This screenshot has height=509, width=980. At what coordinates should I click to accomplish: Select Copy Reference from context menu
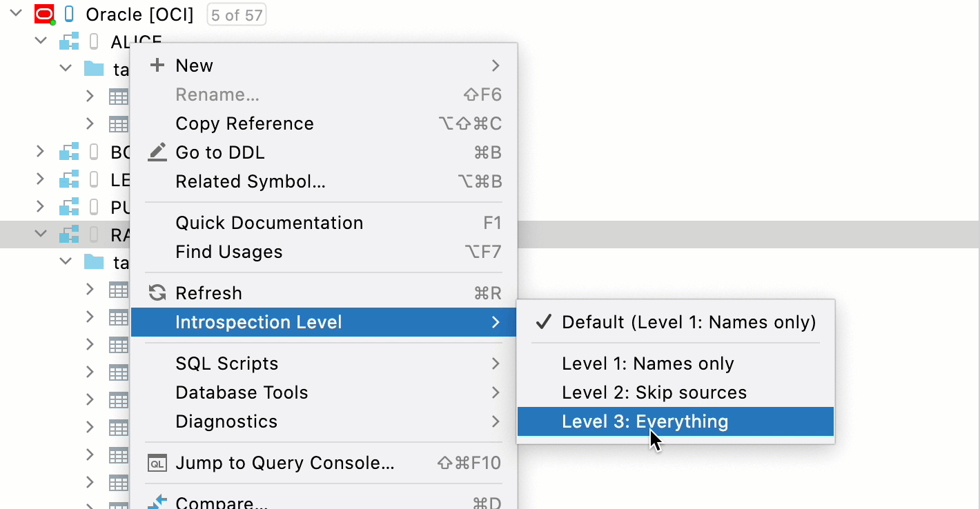click(244, 123)
